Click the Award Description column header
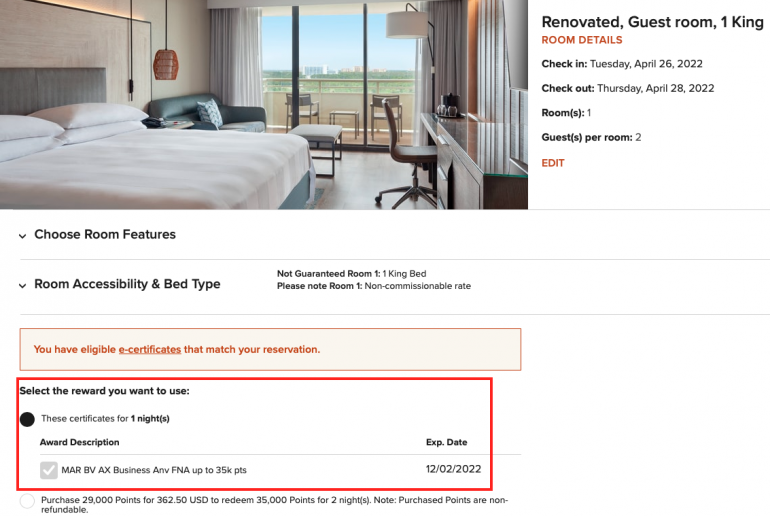 (x=79, y=442)
